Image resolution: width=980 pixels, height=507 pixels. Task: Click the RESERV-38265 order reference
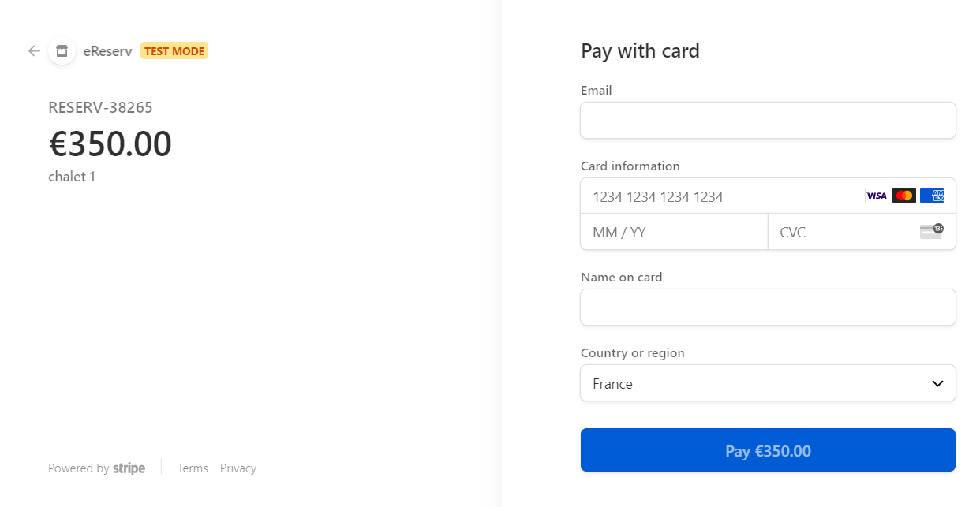pyautogui.click(x=99, y=107)
